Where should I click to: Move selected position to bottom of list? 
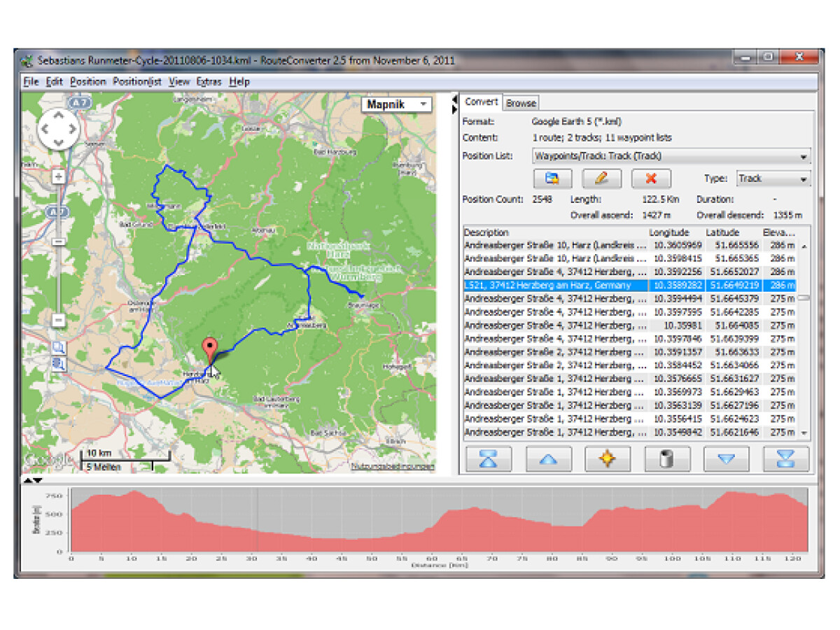[x=786, y=459]
